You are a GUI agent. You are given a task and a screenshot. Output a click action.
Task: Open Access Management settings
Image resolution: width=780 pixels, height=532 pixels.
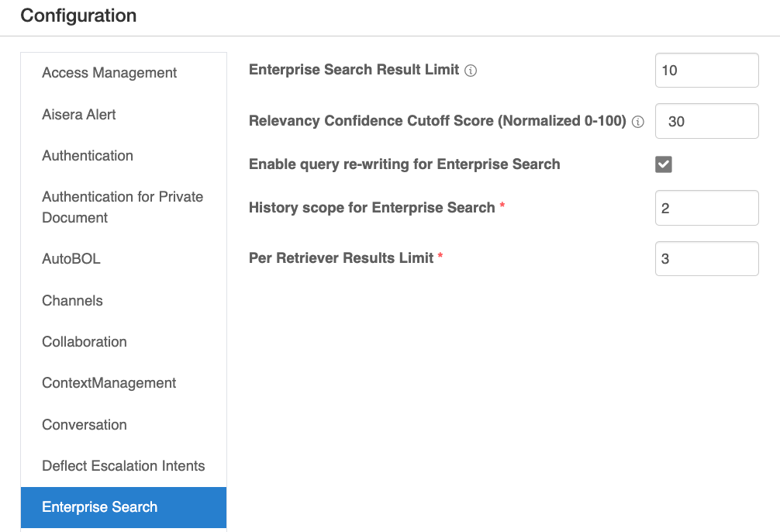pyautogui.click(x=109, y=73)
